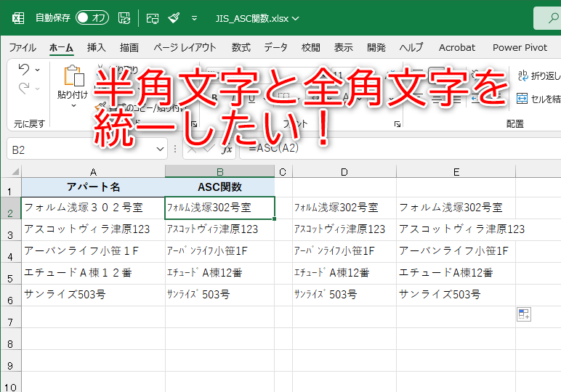Select column B cell ﾌｫﾙﾑ浅塚302号室
This screenshot has width=561, height=392.
click(x=219, y=208)
